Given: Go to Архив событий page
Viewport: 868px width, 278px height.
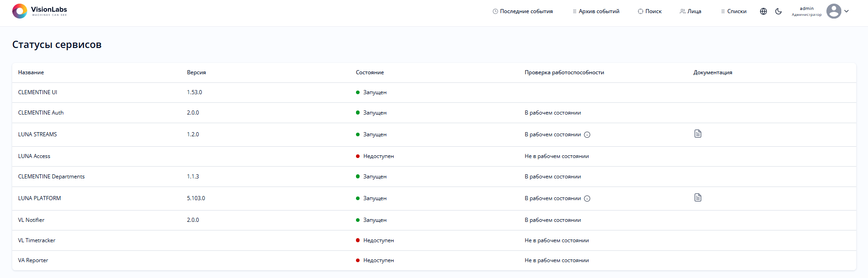Looking at the screenshot, I should point(596,11).
